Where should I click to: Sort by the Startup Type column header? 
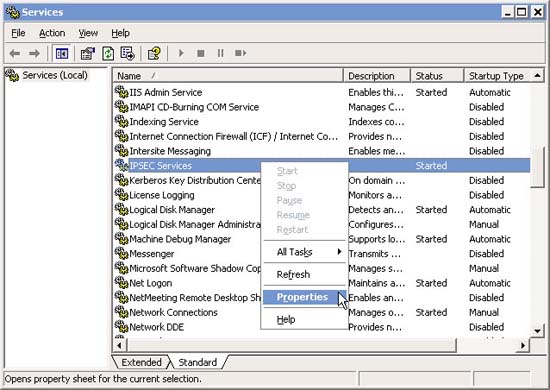[497, 76]
